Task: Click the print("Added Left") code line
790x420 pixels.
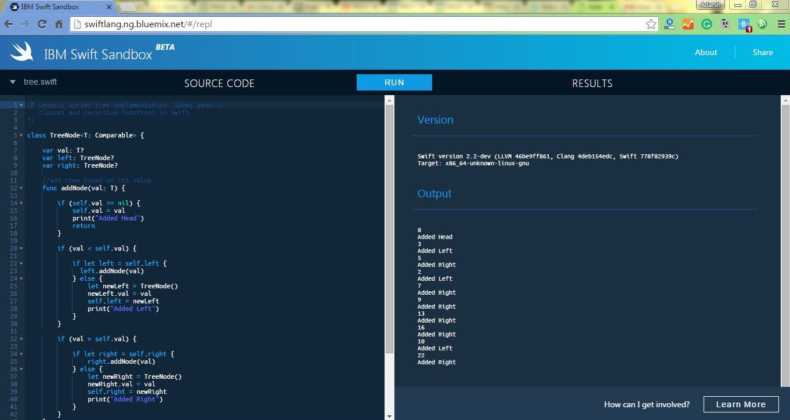Action: pyautogui.click(x=123, y=309)
